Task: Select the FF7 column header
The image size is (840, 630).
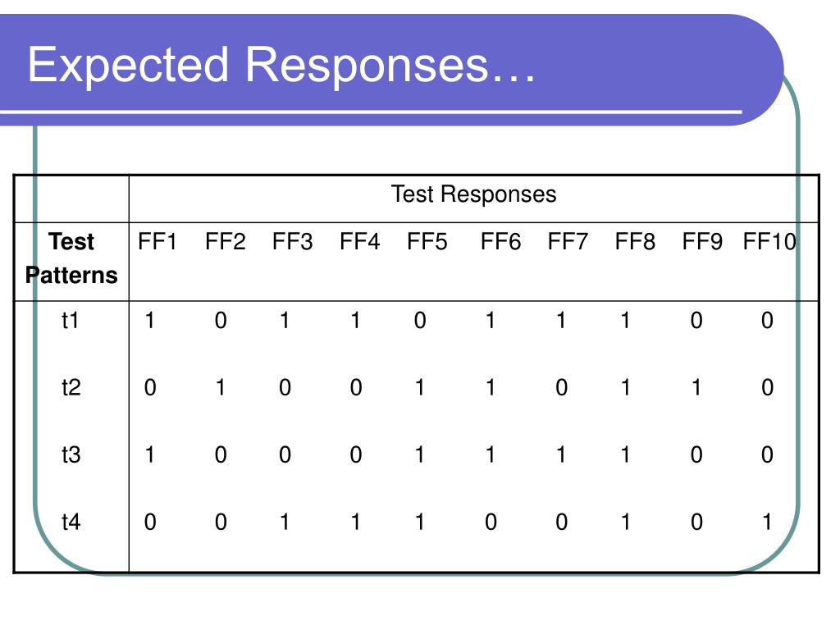Action: point(568,242)
